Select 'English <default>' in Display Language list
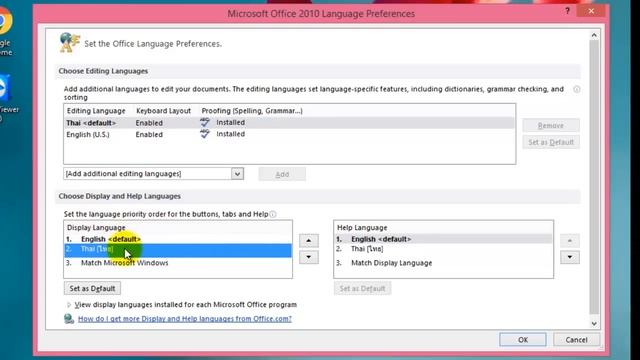 (178, 239)
